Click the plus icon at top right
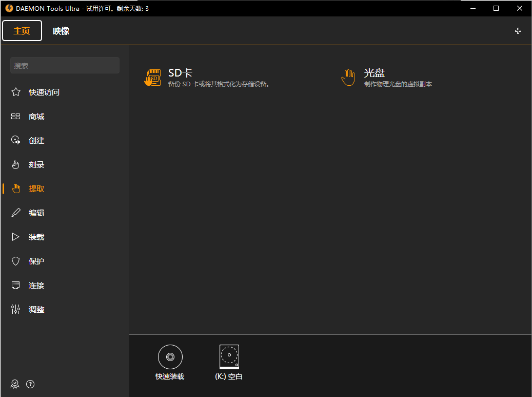 coord(518,31)
